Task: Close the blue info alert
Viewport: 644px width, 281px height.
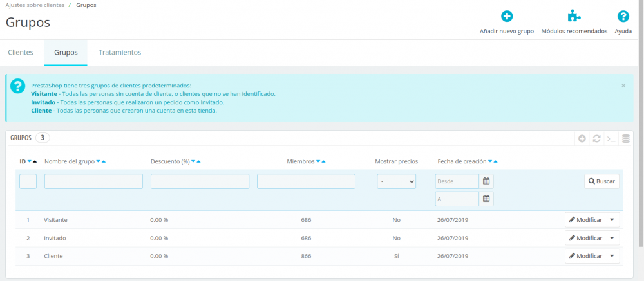Action: [623, 86]
